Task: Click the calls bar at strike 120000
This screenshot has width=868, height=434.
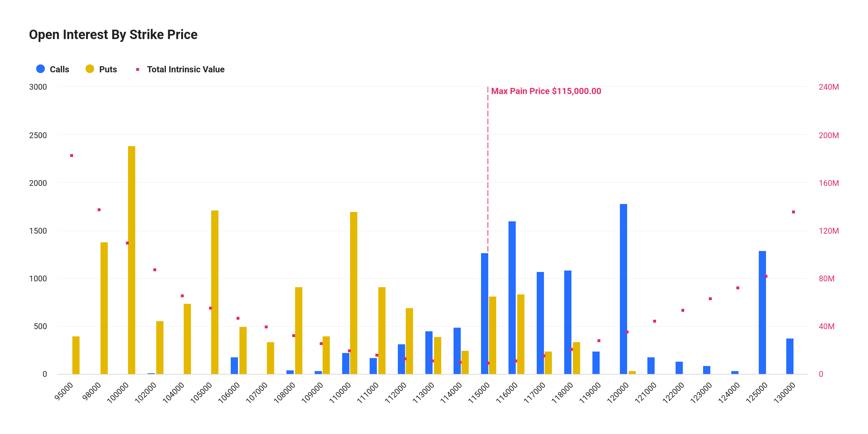Action: [624, 289]
